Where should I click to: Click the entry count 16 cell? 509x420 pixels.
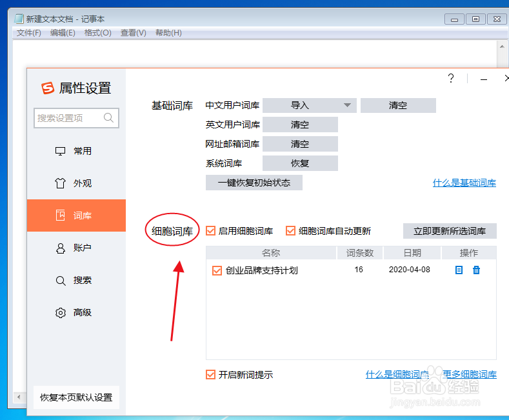[x=359, y=270]
